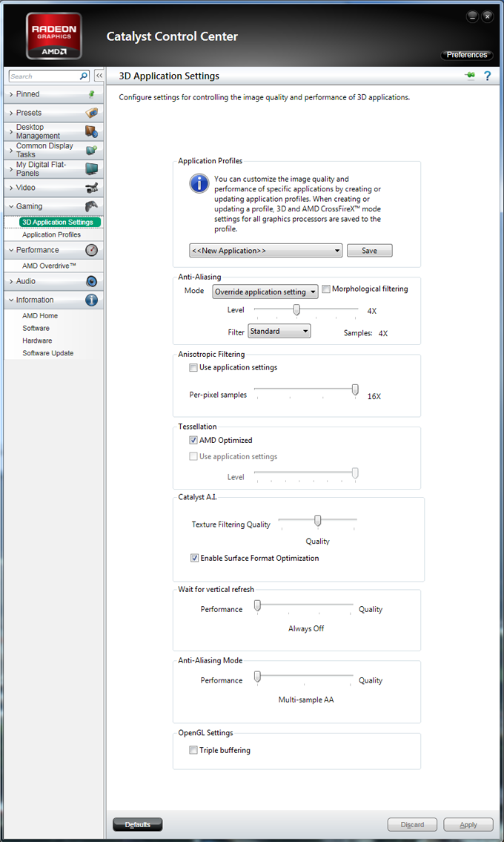Collapse the Gaming section
504x842 pixels.
pyautogui.click(x=53, y=206)
